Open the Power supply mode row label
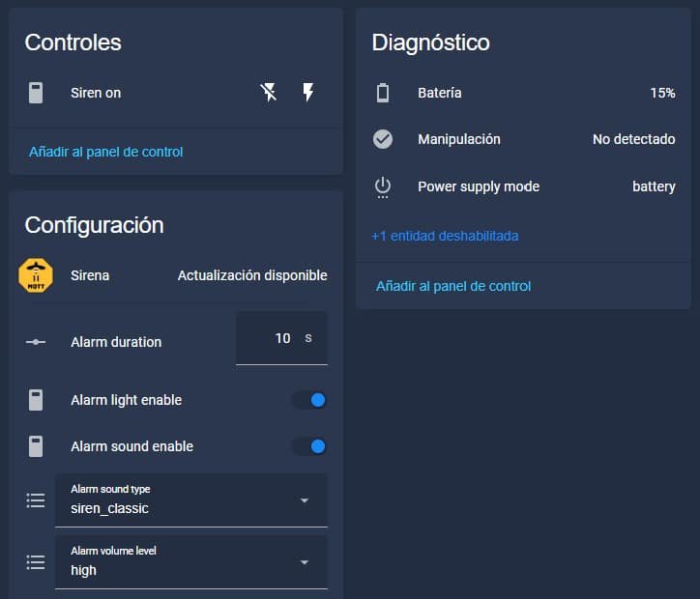 479,186
